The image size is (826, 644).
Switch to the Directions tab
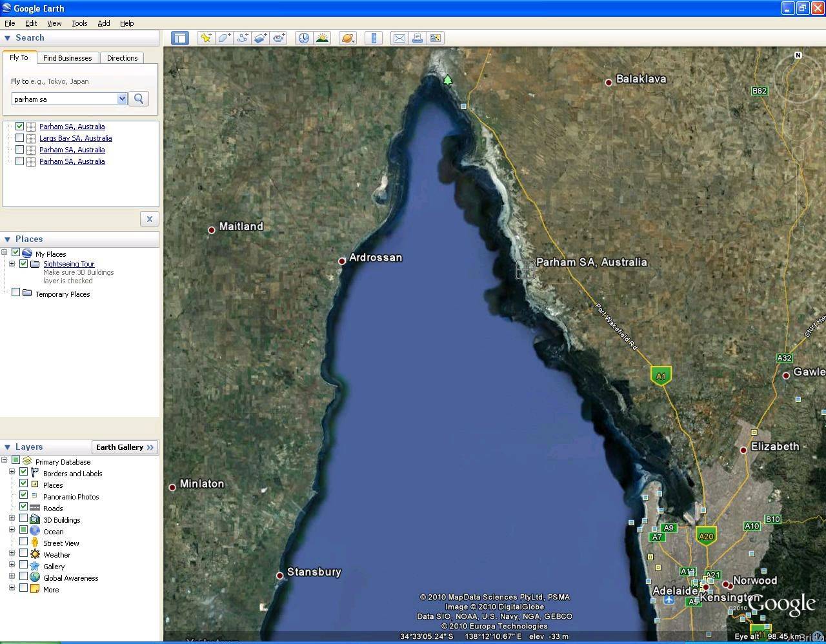(122, 58)
